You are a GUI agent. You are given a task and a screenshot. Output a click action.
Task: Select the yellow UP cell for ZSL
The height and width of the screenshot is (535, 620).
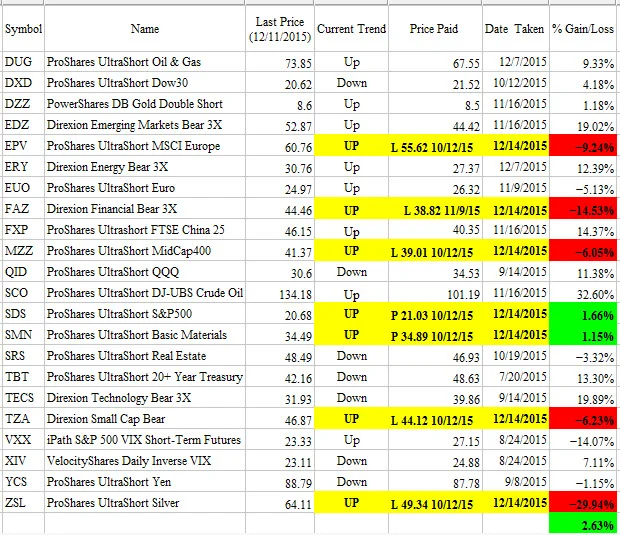[351, 502]
